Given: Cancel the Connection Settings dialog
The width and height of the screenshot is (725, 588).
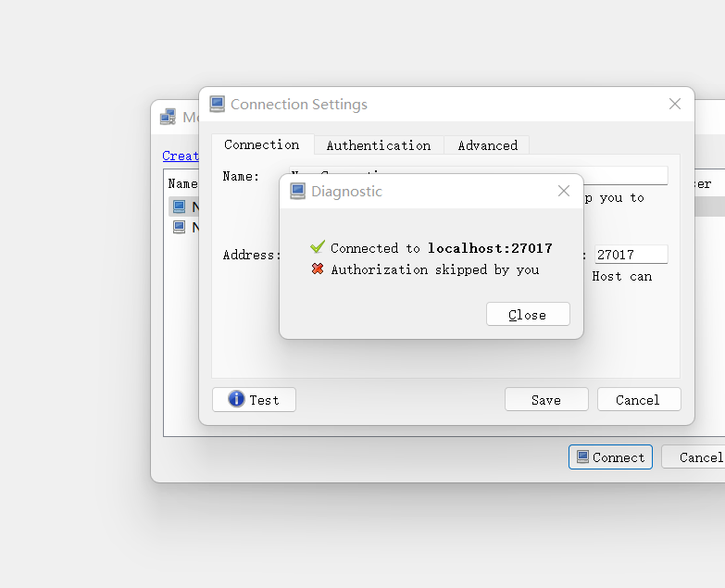Looking at the screenshot, I should click(x=637, y=399).
